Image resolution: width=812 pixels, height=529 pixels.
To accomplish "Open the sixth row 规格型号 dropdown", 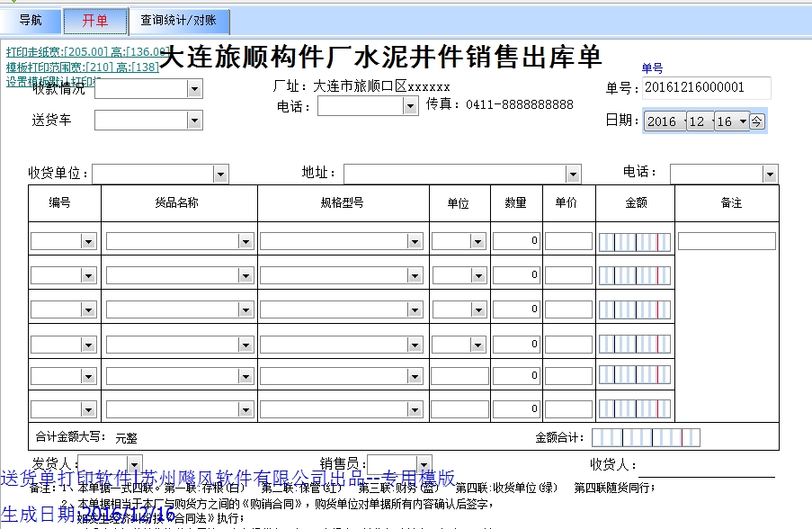I will [x=415, y=410].
